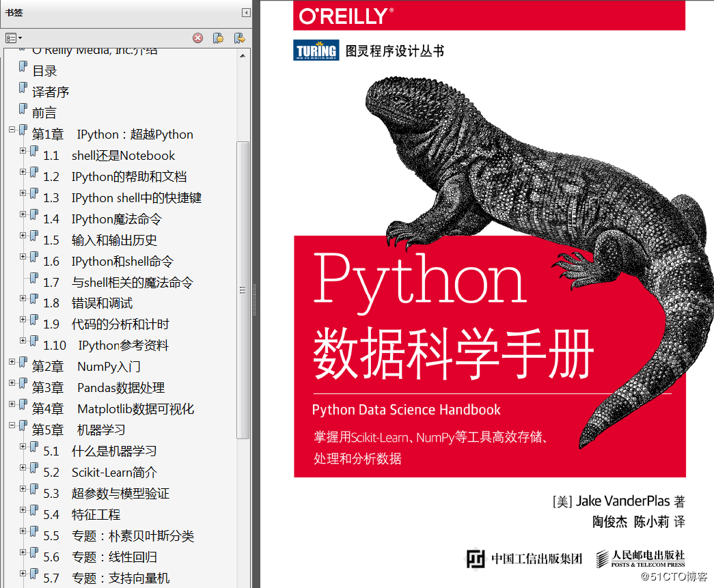714x588 pixels.
Task: Expand section 5.3 超参数与模型验证
Action: [23, 488]
